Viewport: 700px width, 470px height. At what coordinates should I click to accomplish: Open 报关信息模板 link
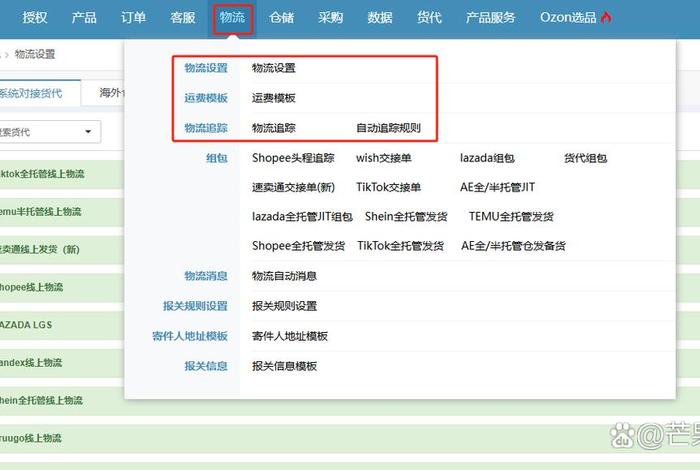point(284,366)
